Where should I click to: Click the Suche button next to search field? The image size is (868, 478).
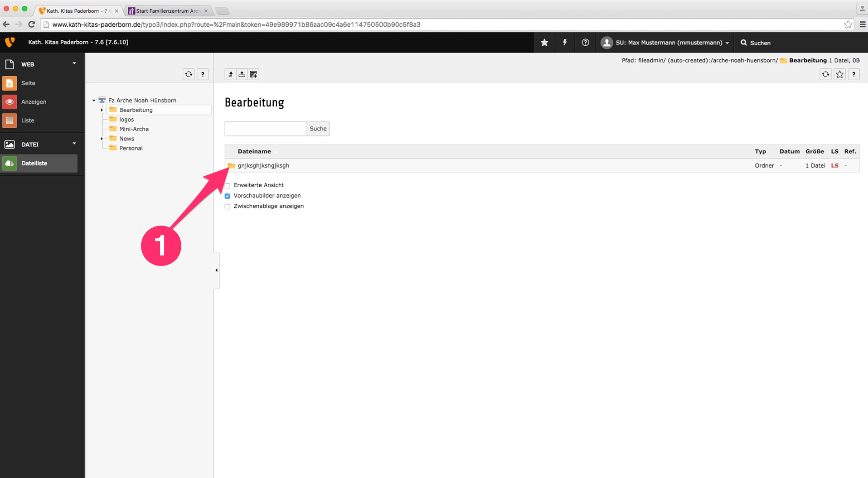(318, 129)
